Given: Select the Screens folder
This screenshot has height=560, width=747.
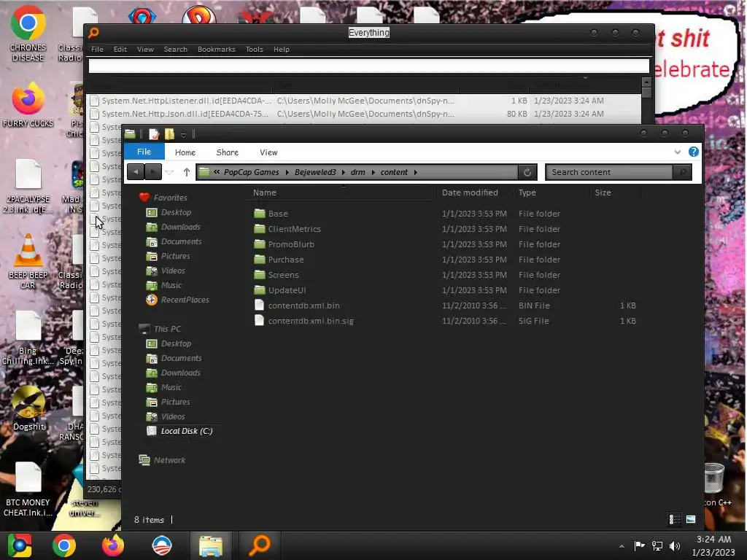Looking at the screenshot, I should pos(283,275).
